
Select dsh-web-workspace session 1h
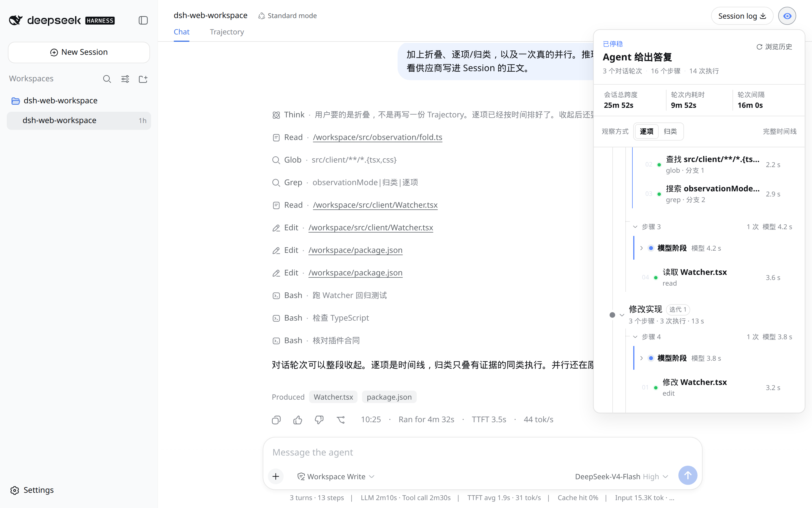coord(79,121)
